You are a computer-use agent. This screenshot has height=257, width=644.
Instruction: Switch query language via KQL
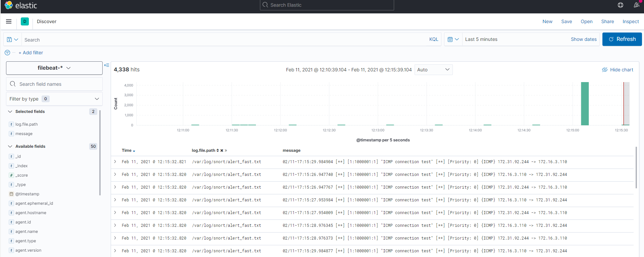point(434,39)
